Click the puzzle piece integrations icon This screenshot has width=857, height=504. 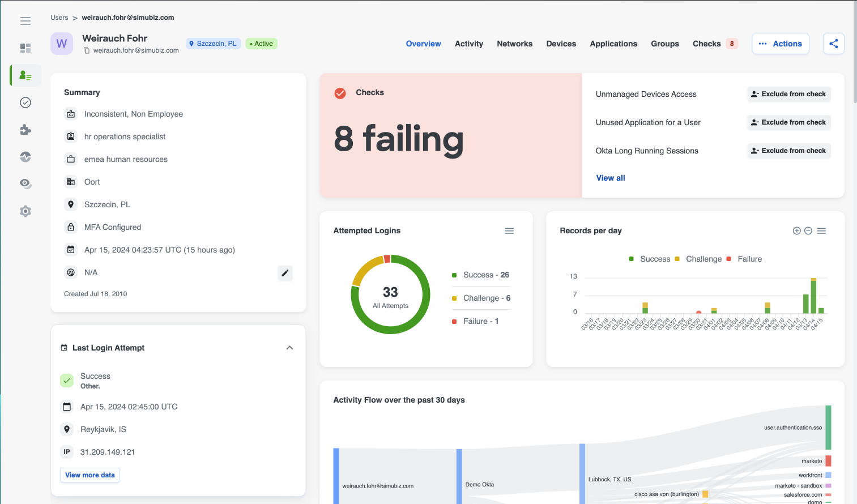point(25,130)
